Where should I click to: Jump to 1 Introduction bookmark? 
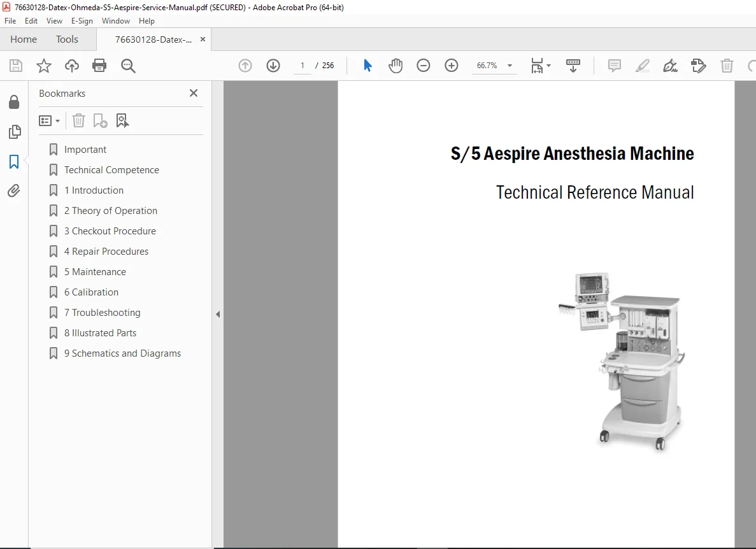click(x=94, y=190)
